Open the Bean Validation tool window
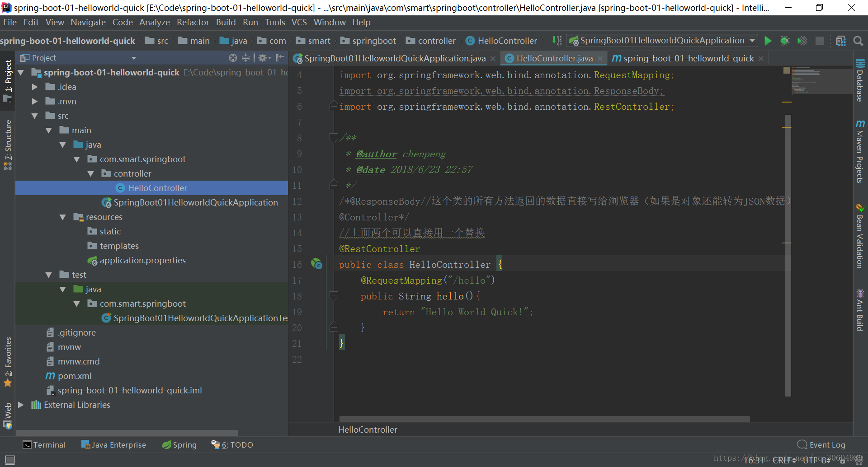 point(860,236)
